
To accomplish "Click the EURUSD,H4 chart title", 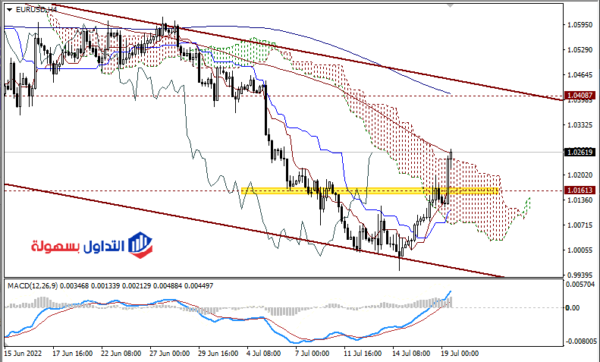I will (36, 9).
